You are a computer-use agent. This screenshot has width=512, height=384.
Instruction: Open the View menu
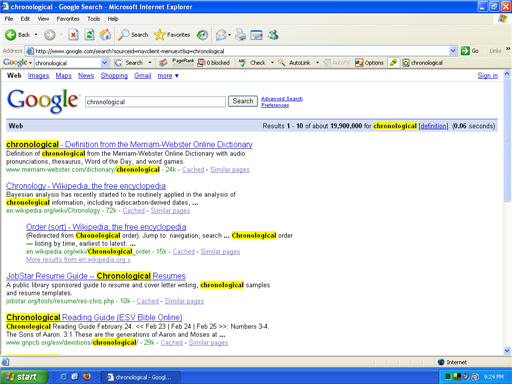coord(43,19)
